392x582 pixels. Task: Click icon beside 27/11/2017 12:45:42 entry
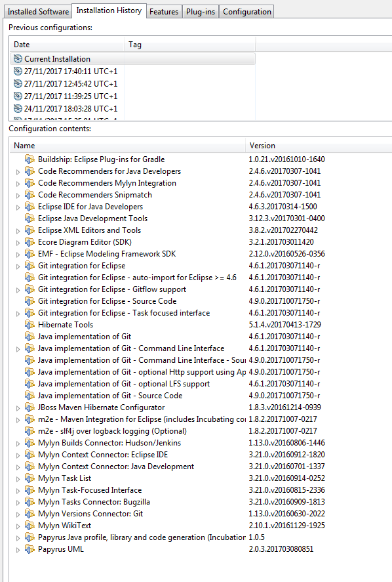(x=18, y=83)
